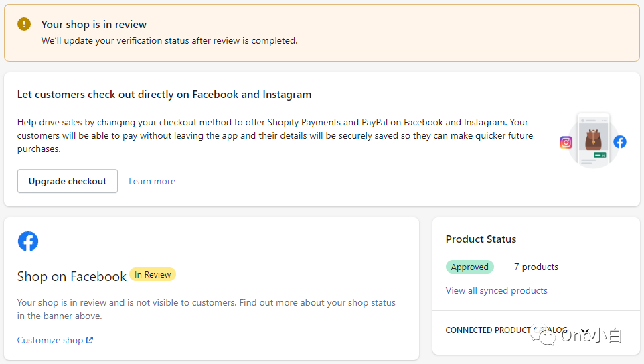Click the backpack phone illustration

coord(593,141)
